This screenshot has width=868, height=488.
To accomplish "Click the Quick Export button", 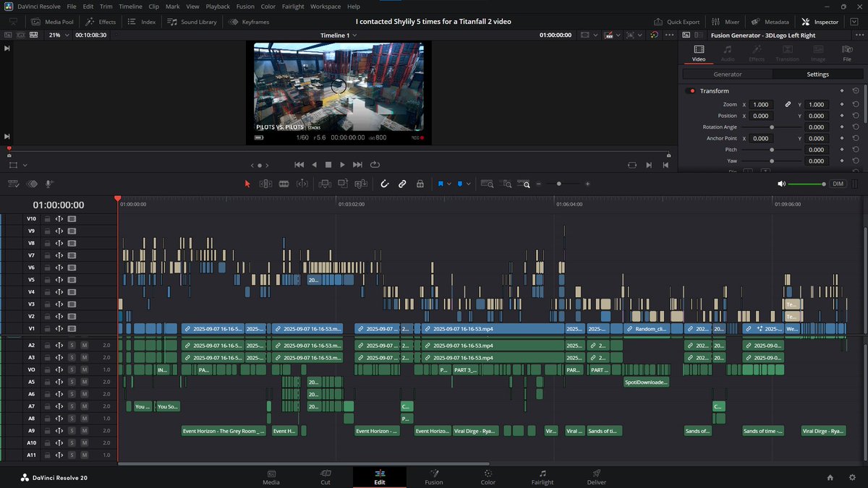I will tap(677, 22).
